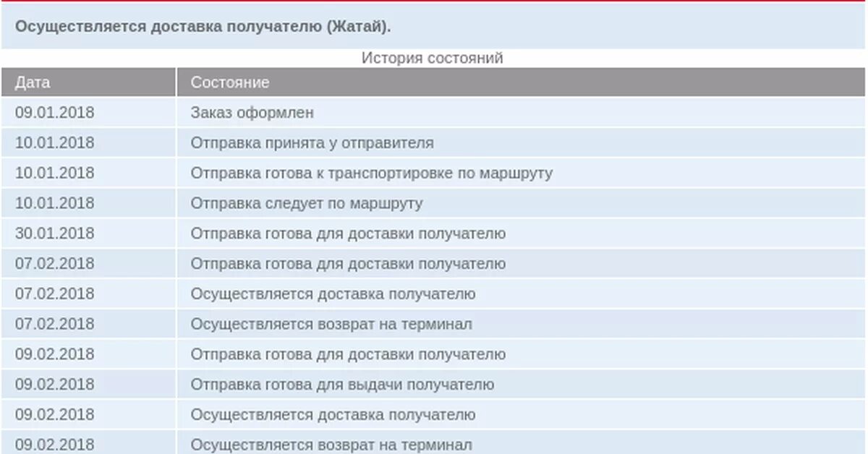Viewport: 868px width, 454px height.
Task: Select the 09.02.2018 "Осуществляется доставка получателю" row
Action: 434,415
